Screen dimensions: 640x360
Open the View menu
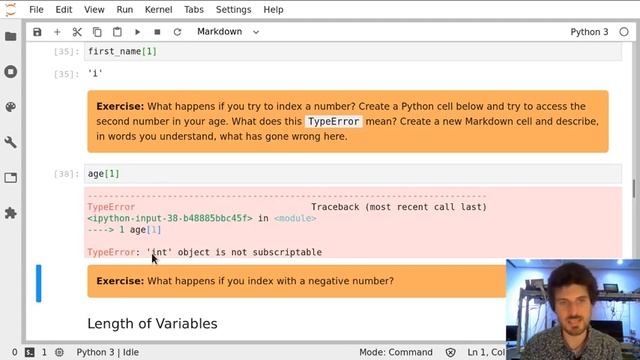94,10
